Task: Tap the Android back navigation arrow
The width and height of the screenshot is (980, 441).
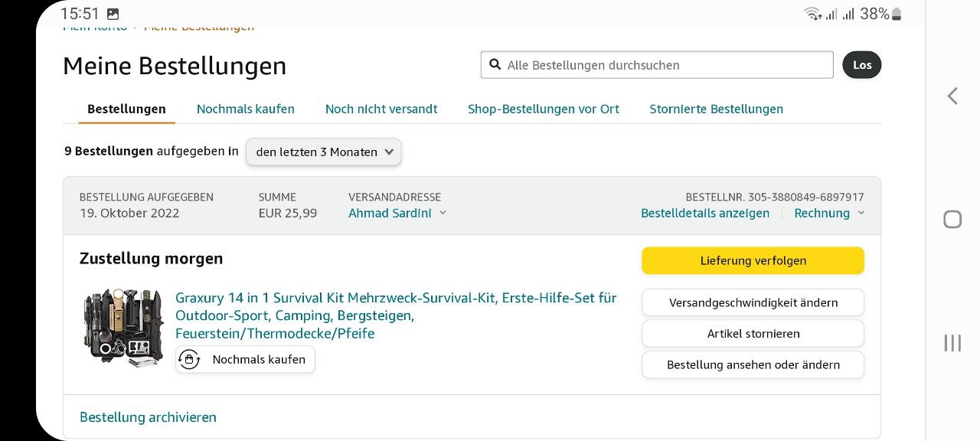Action: 952,96
